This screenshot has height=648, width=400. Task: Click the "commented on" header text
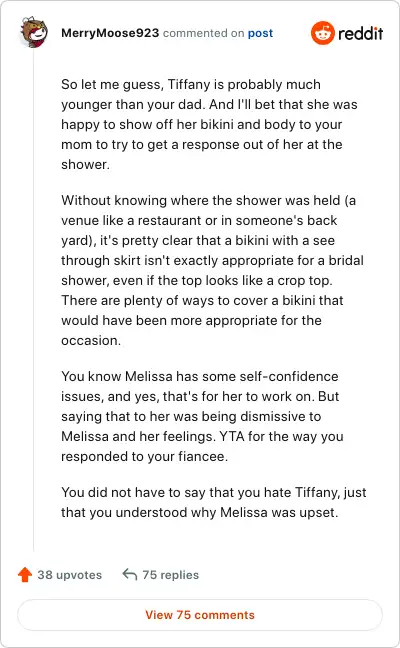click(x=203, y=33)
